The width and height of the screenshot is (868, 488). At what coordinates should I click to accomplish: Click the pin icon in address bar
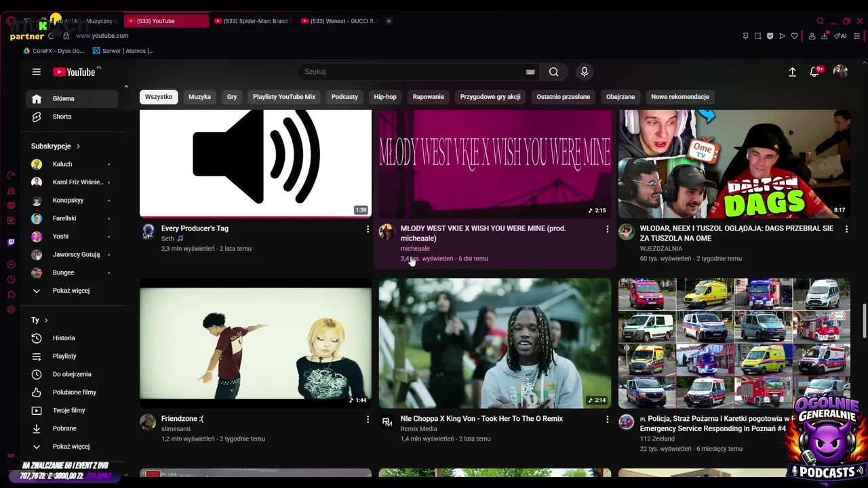click(x=745, y=36)
